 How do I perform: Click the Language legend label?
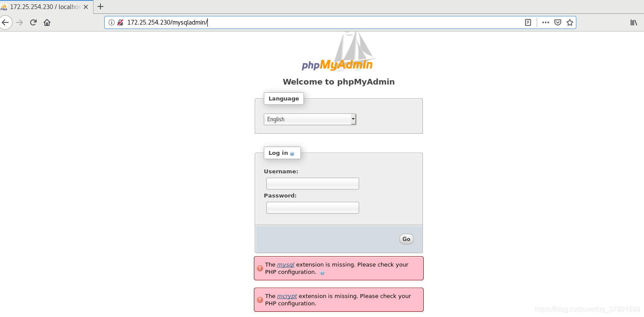[x=284, y=98]
